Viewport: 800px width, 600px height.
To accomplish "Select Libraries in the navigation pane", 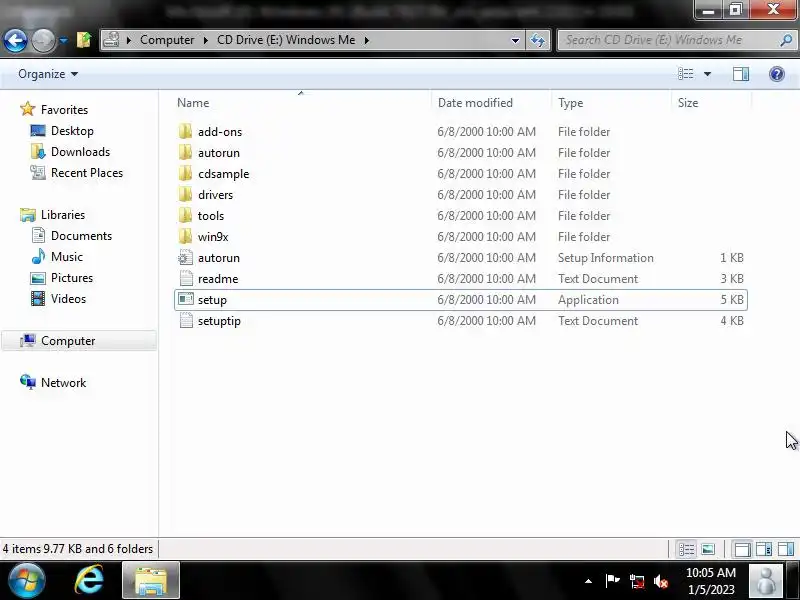I will 63,215.
